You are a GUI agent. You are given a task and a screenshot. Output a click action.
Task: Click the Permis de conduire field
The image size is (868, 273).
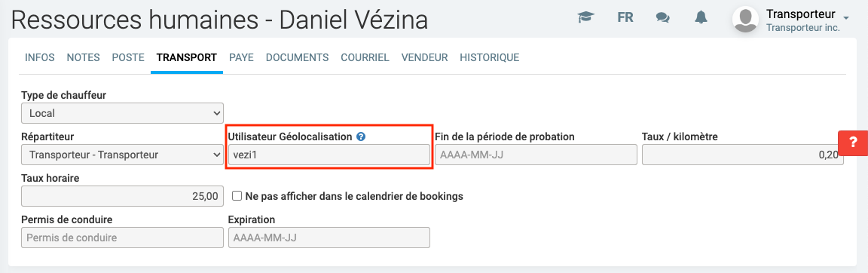pyautogui.click(x=122, y=238)
